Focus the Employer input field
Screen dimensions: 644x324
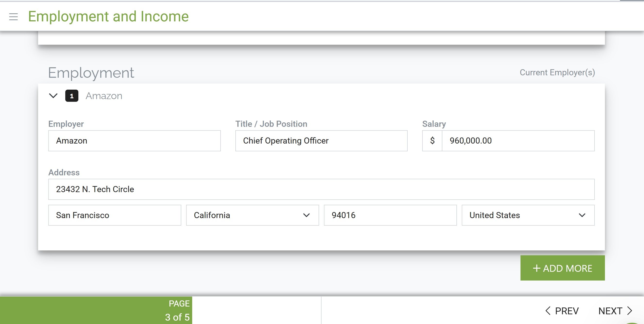click(x=134, y=141)
